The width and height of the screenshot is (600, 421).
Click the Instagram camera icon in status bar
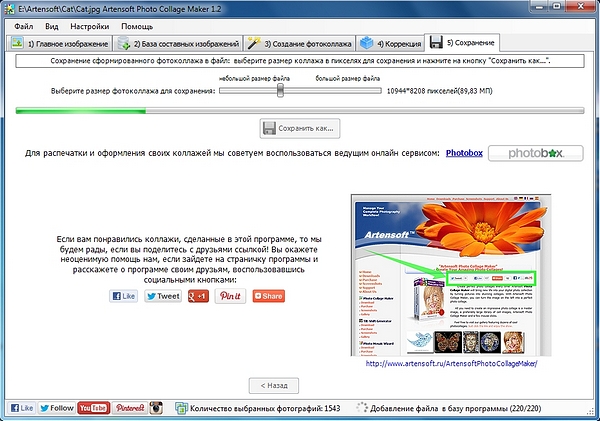click(156, 408)
